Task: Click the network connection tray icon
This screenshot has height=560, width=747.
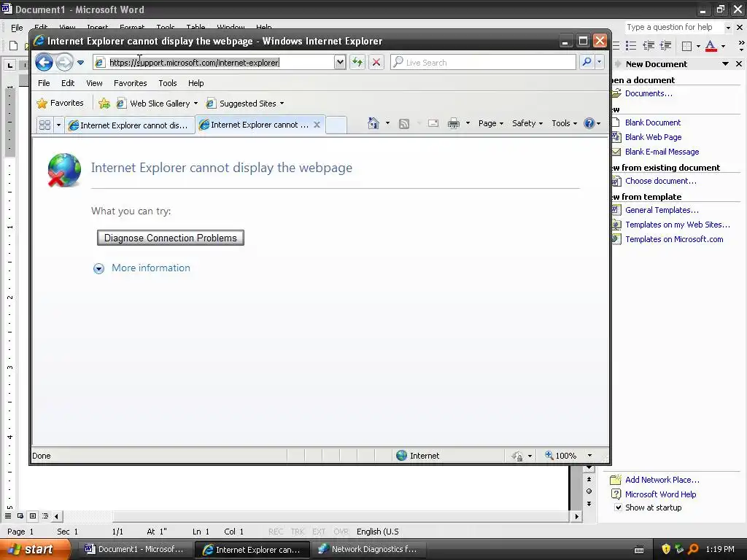Action: 679,549
